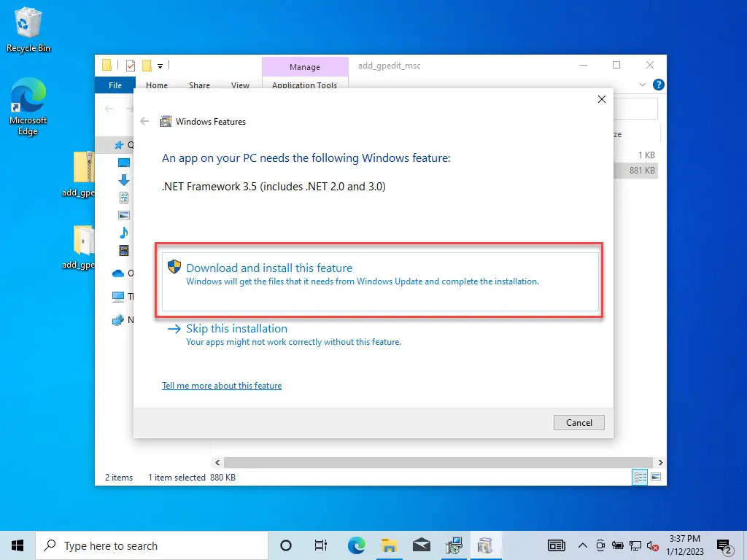The image size is (747, 560).
Task: Open the Music folder in the sidebar
Action: [x=123, y=233]
